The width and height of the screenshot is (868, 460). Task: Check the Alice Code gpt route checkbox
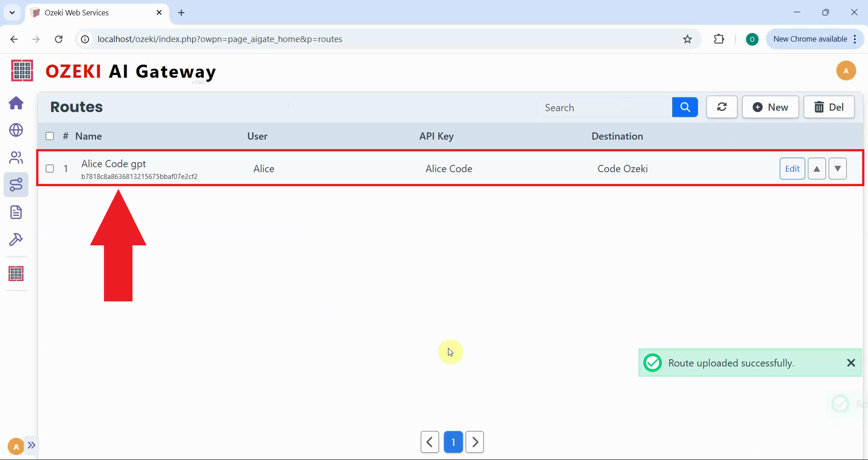coord(50,169)
